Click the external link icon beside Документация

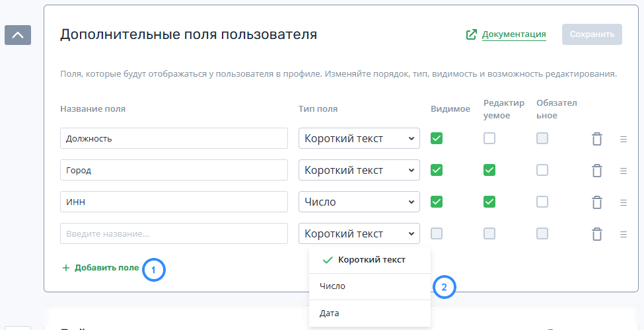point(472,34)
